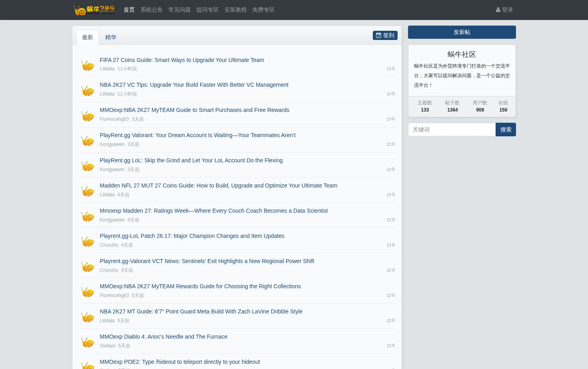Click the 主题数 133 statistic

click(x=425, y=106)
